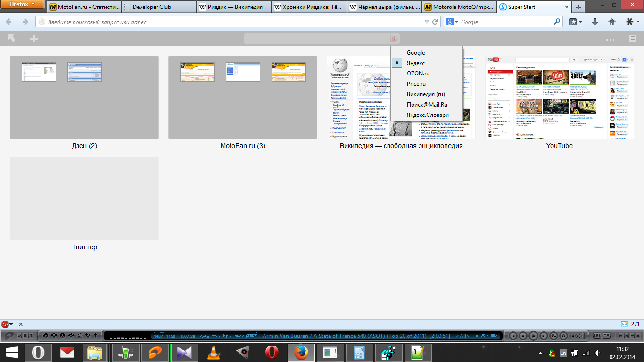Click the A↔Б repeat toggle in player
Image resolution: width=644 pixels, height=362 pixels.
coord(205,336)
